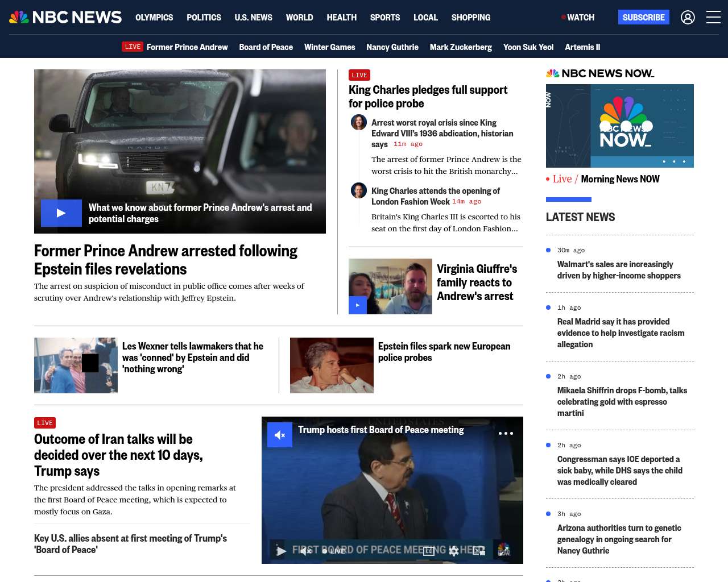Viewport: 728px width, 582px height.
Task: Open video settings gear icon
Action: pos(453,551)
